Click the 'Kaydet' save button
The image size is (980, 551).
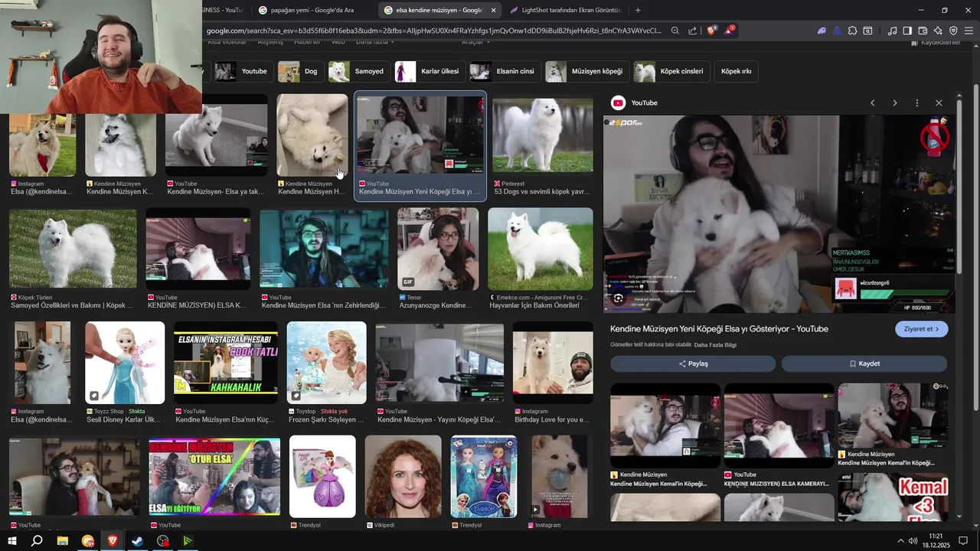point(864,364)
